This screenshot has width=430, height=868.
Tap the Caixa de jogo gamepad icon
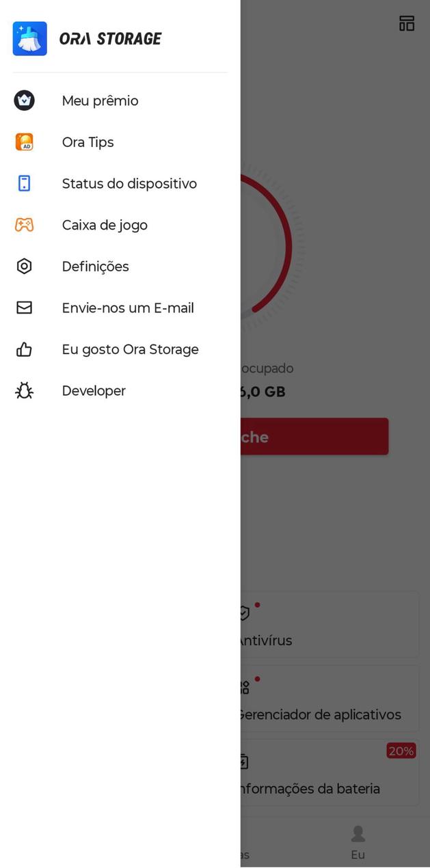coord(24,224)
